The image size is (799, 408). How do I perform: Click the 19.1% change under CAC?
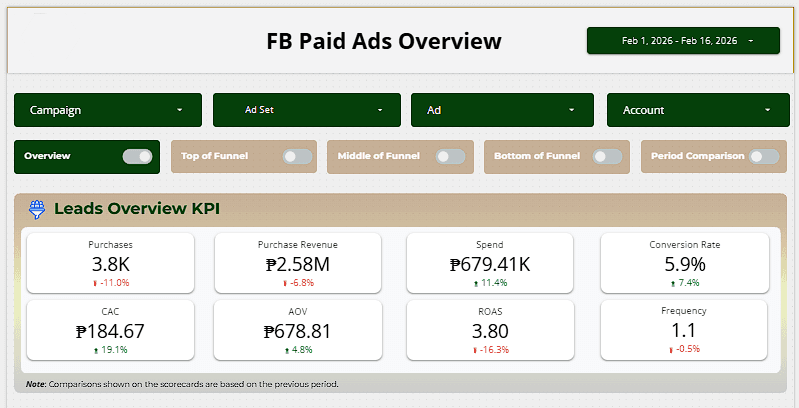pos(114,350)
